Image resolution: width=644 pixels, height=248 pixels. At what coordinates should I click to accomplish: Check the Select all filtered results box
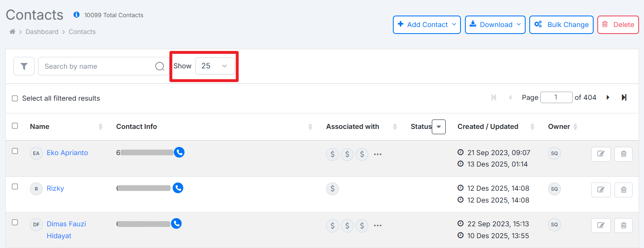(15, 98)
